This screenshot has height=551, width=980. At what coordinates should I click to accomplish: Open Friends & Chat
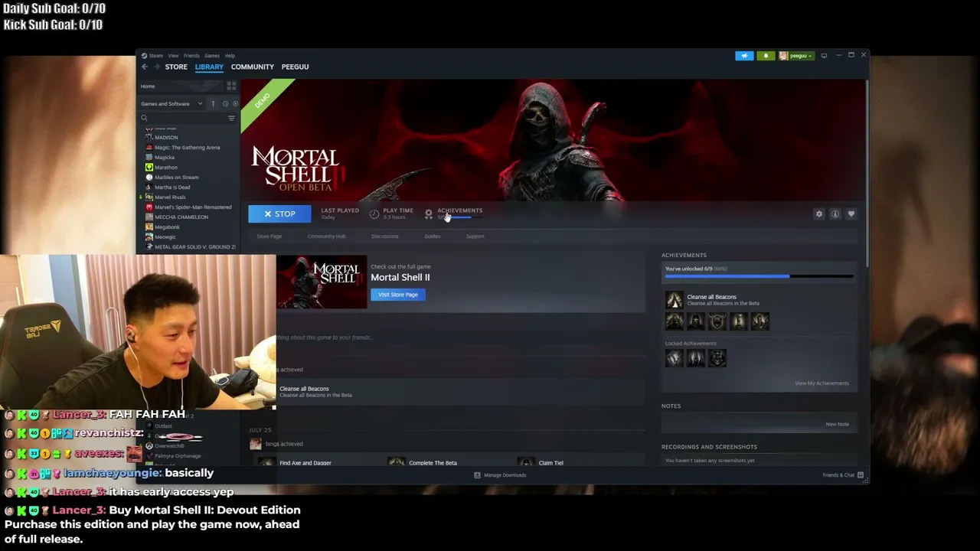tap(843, 475)
